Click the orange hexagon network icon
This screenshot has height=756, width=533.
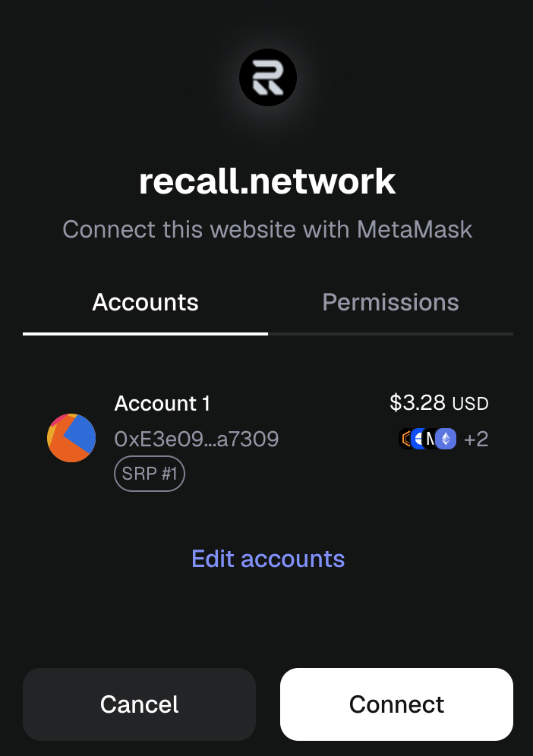405,439
